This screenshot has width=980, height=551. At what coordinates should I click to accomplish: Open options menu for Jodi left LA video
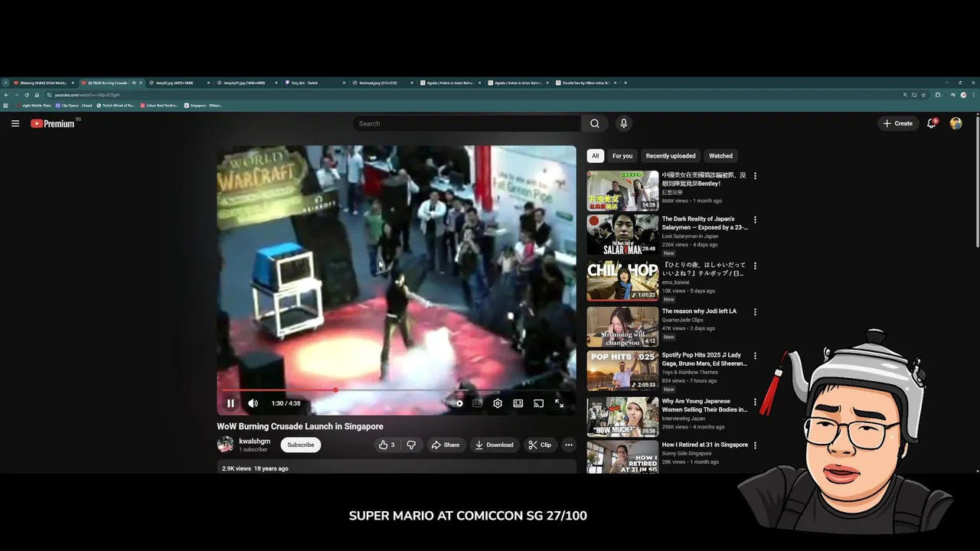[755, 312]
